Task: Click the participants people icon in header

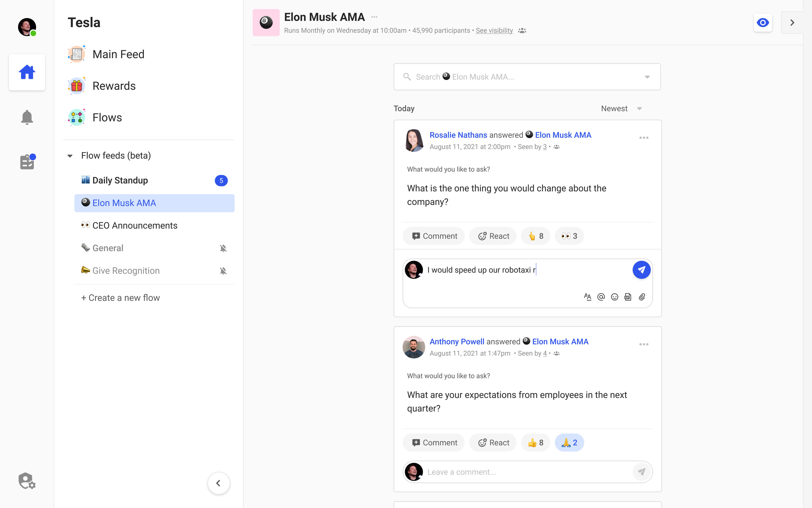Action: click(522, 30)
